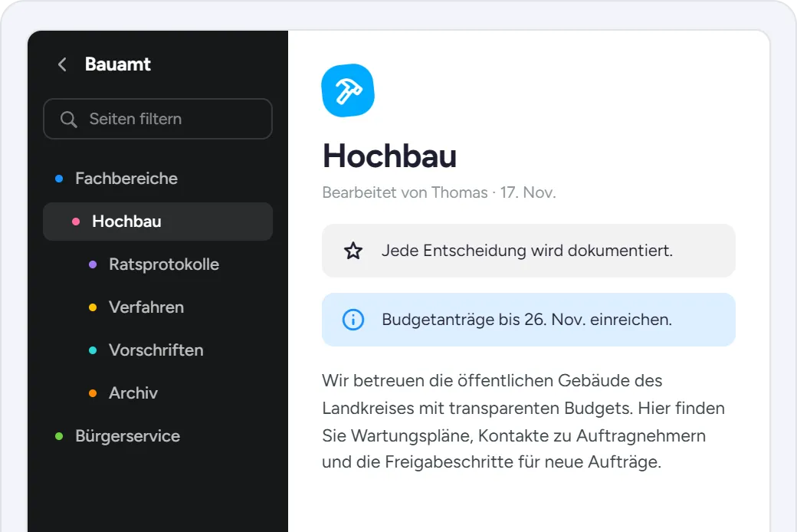Click the Bearbeitet von Thomas byline
Image resolution: width=797 pixels, height=532 pixels.
pyautogui.click(x=439, y=192)
